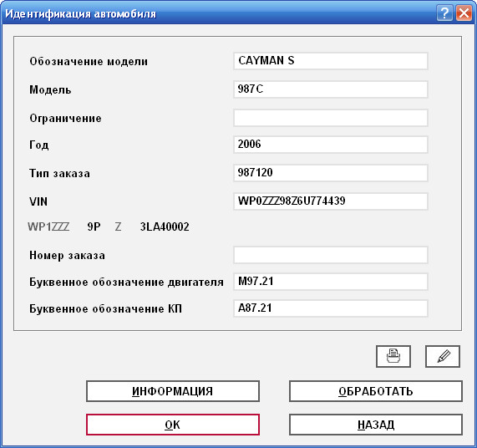This screenshot has height=448, width=477.
Task: Click the Год field showing 2006
Action: tap(331, 145)
